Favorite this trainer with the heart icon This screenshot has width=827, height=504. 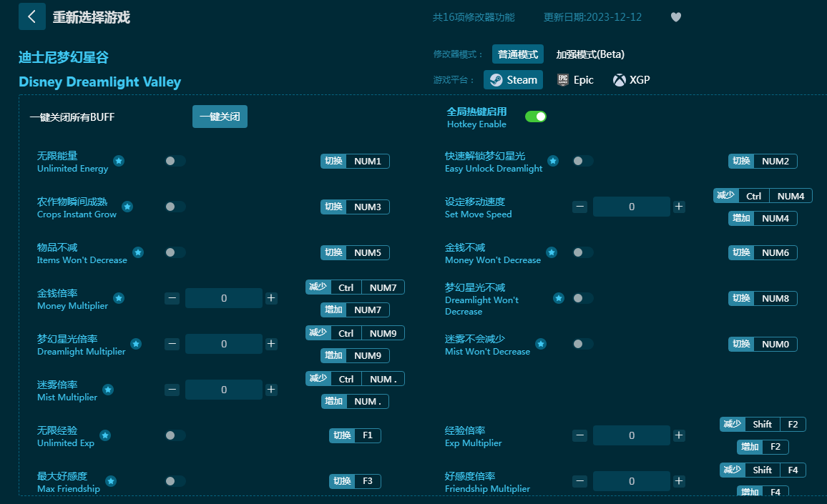pos(675,17)
